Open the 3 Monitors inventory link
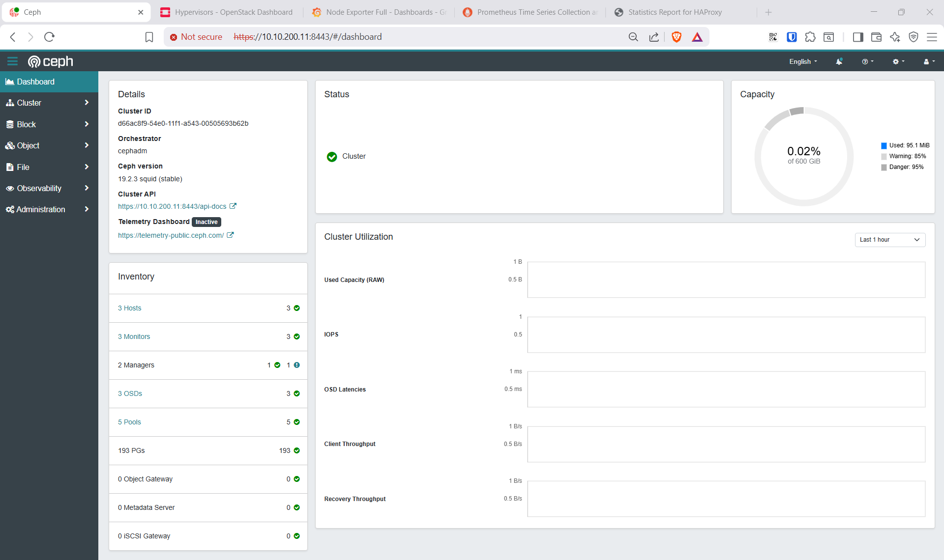This screenshot has width=944, height=560. point(134,336)
